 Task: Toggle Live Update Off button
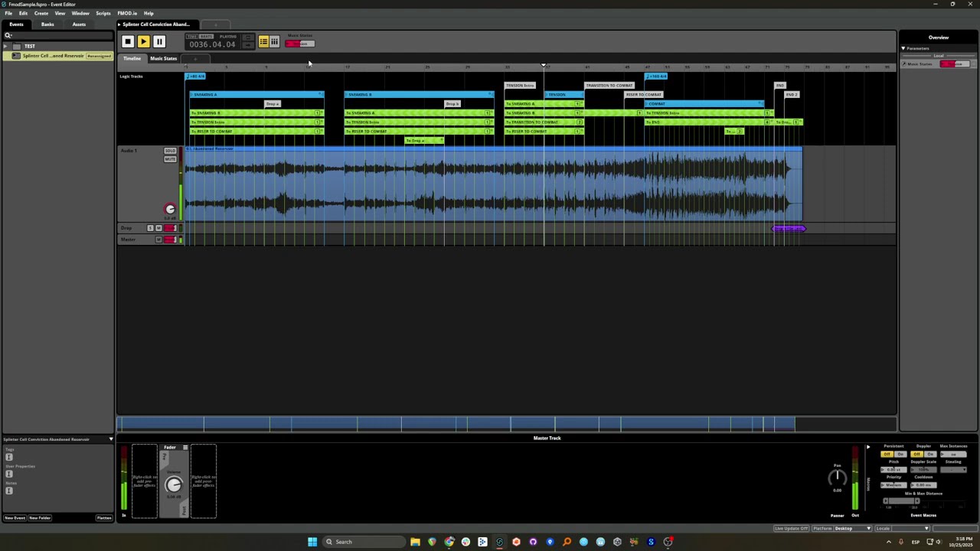(x=791, y=528)
